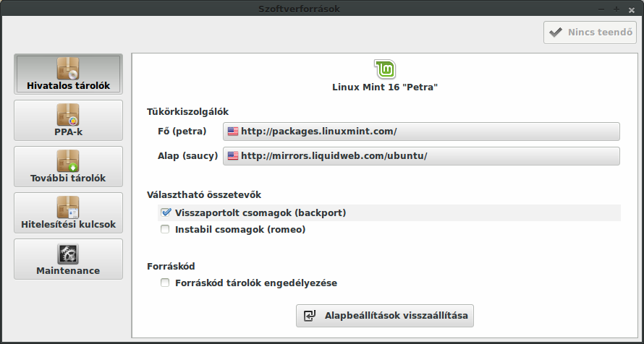Viewport: 644px width, 344px height.
Task: Change the Fő (petra) mirror server
Action: click(x=421, y=132)
